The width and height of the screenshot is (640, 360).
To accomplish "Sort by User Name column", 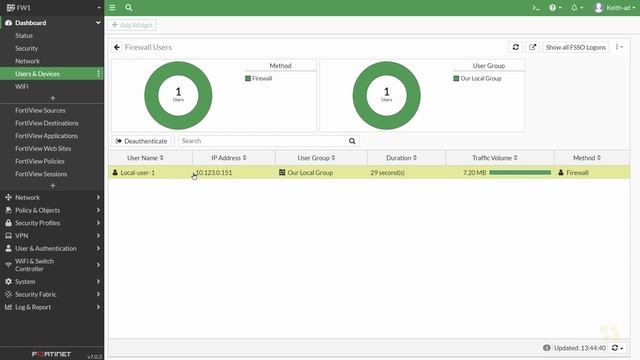I will click(145, 158).
